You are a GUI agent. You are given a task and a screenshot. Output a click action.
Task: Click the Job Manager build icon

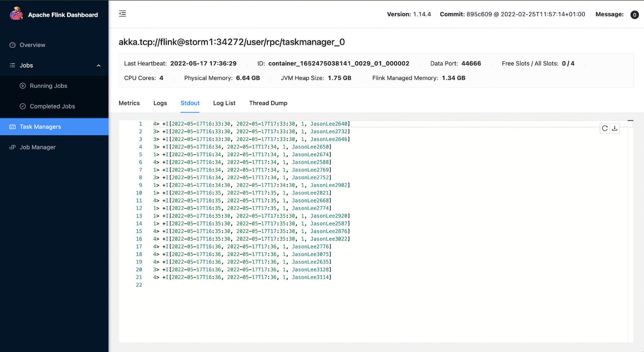[13, 147]
